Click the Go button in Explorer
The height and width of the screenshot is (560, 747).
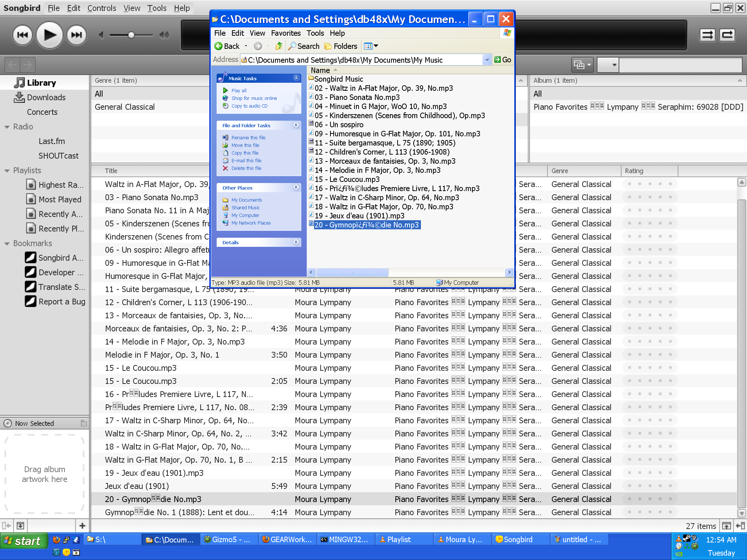click(x=503, y=60)
